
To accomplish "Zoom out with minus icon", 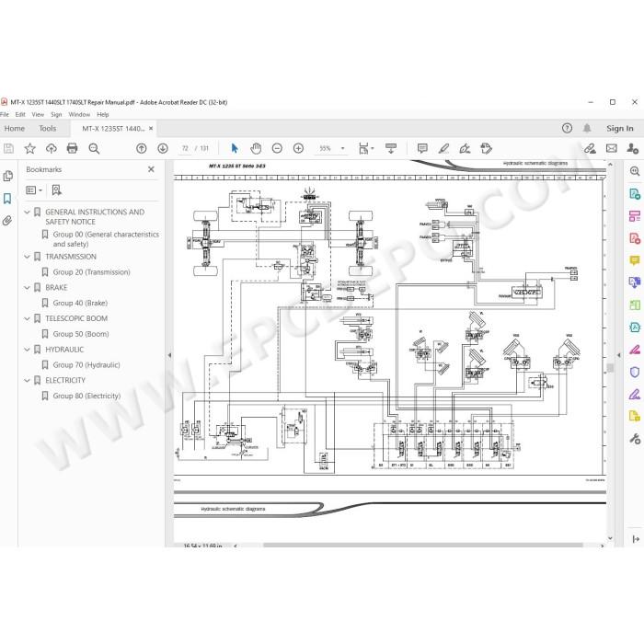I will coord(277,148).
